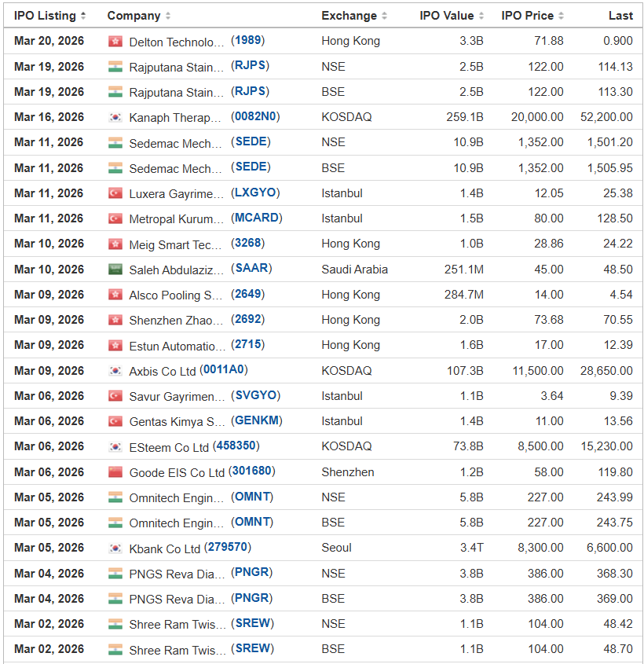Viewport: 644px width, 664px height.
Task: Click Hong Kong flag beside Alsco Pooling
Action: [x=115, y=295]
